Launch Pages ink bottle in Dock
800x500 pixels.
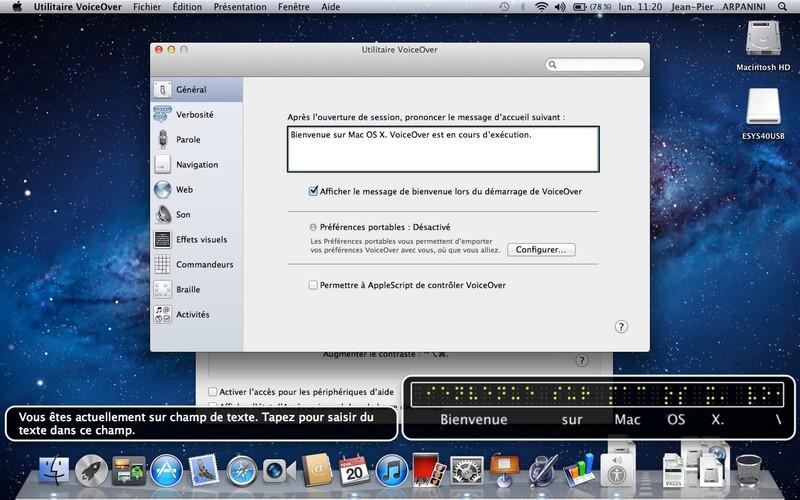click(542, 470)
